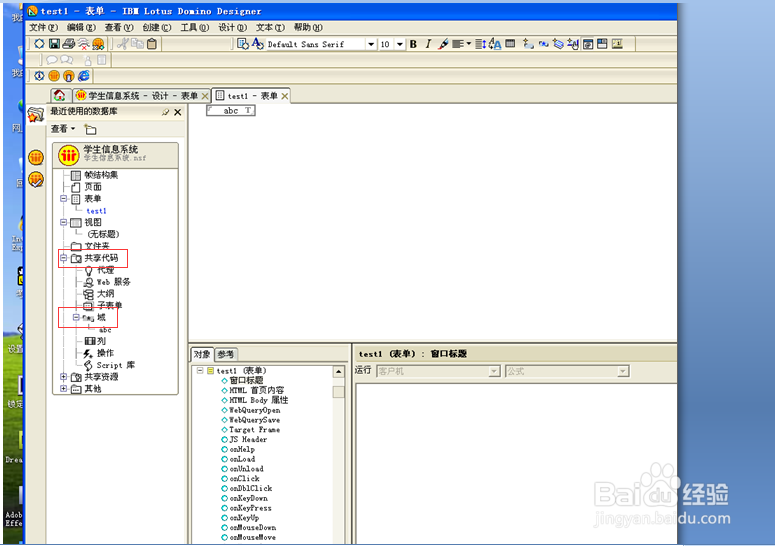Click the abc field on the form

coord(231,111)
